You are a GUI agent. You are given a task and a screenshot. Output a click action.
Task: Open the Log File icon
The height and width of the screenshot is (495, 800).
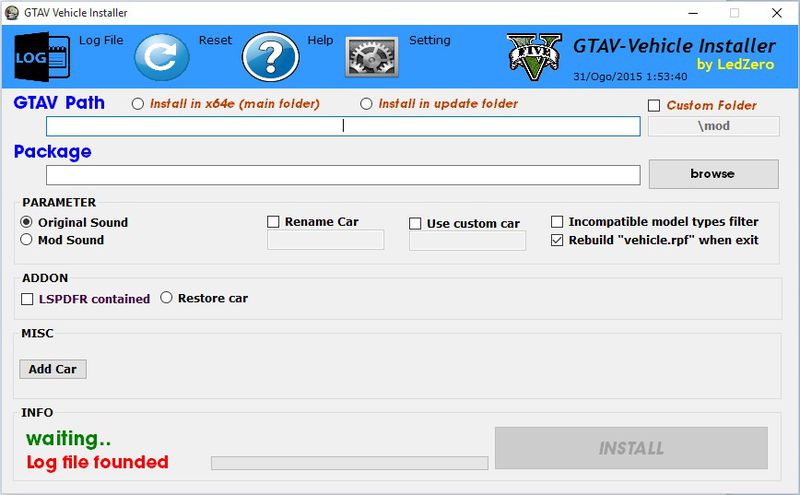point(42,57)
